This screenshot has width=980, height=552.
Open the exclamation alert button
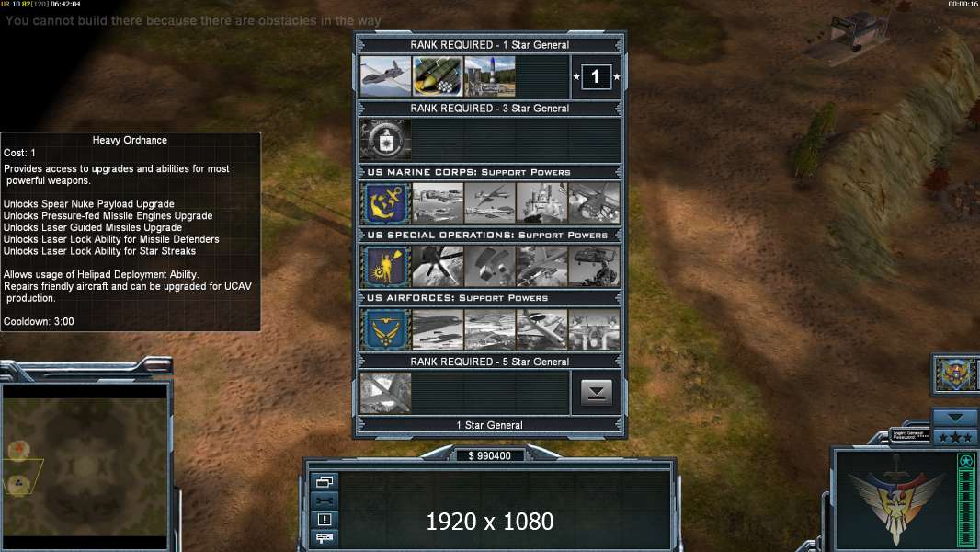325,519
